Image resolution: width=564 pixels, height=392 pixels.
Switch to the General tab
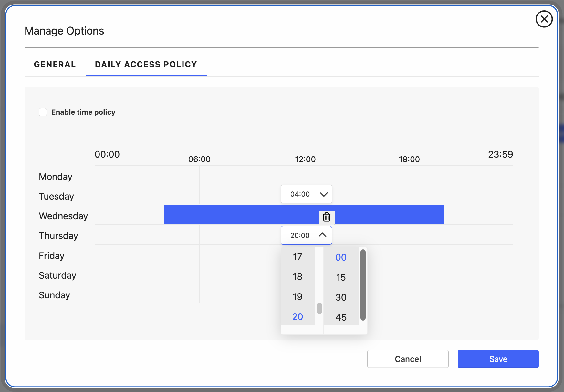pyautogui.click(x=55, y=64)
